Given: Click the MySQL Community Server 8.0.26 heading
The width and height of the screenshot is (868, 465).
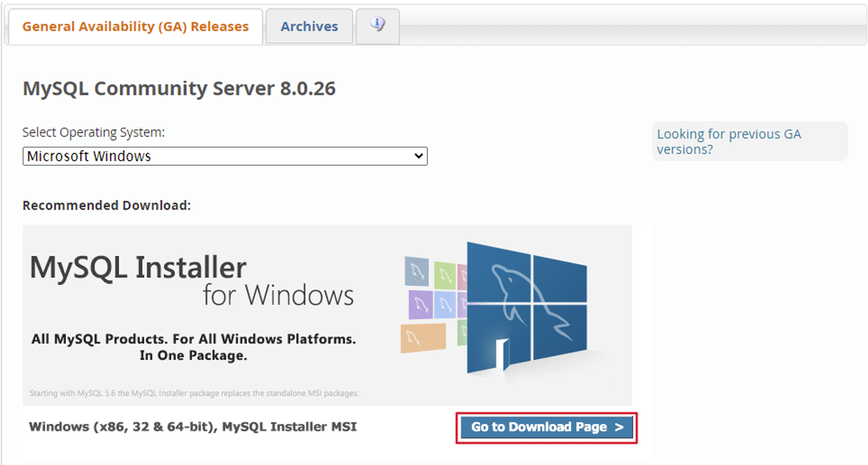Looking at the screenshot, I should coord(179,88).
